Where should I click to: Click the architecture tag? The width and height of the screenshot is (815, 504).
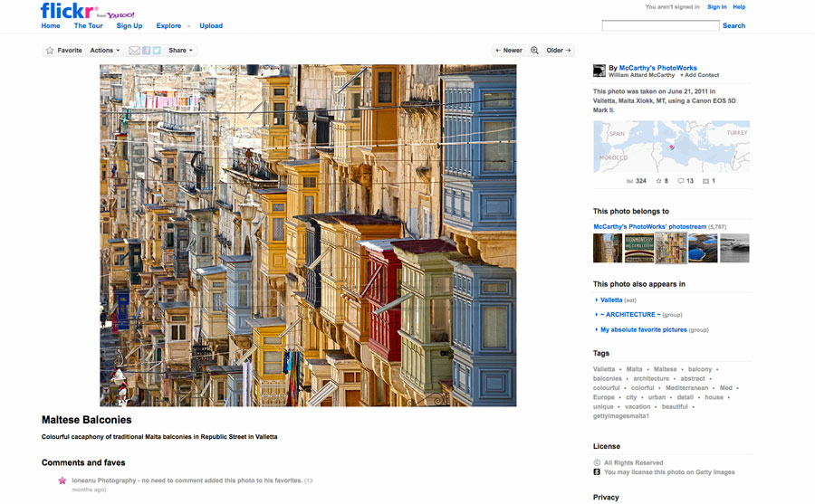click(x=651, y=378)
